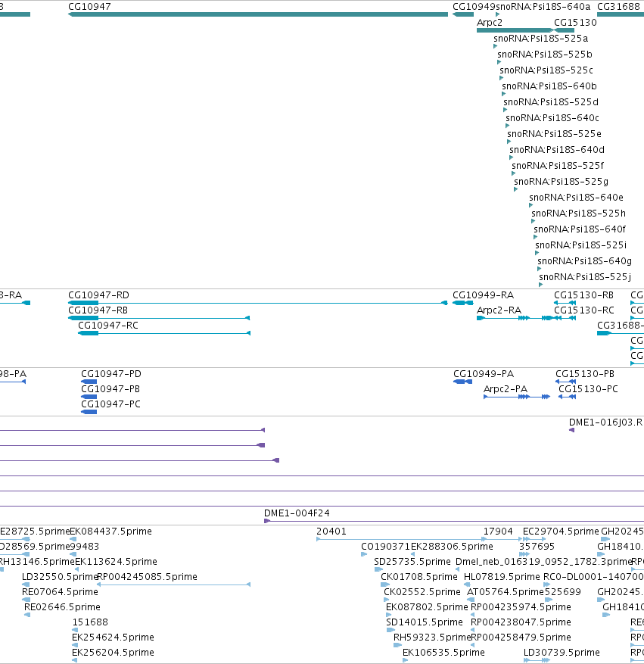Image resolution: width=644 pixels, height=664 pixels.
Task: Click the Arpc2-PA protein feature
Action: coord(517,397)
